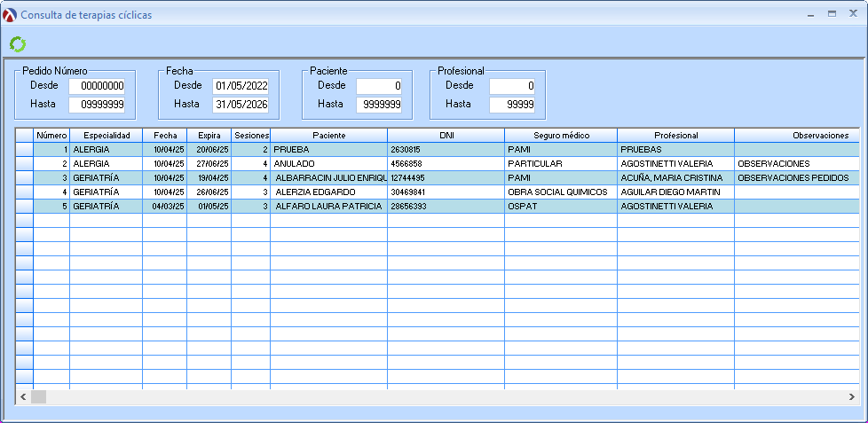Click the Expira column header
Viewport: 868px width, 423px height.
point(209,136)
